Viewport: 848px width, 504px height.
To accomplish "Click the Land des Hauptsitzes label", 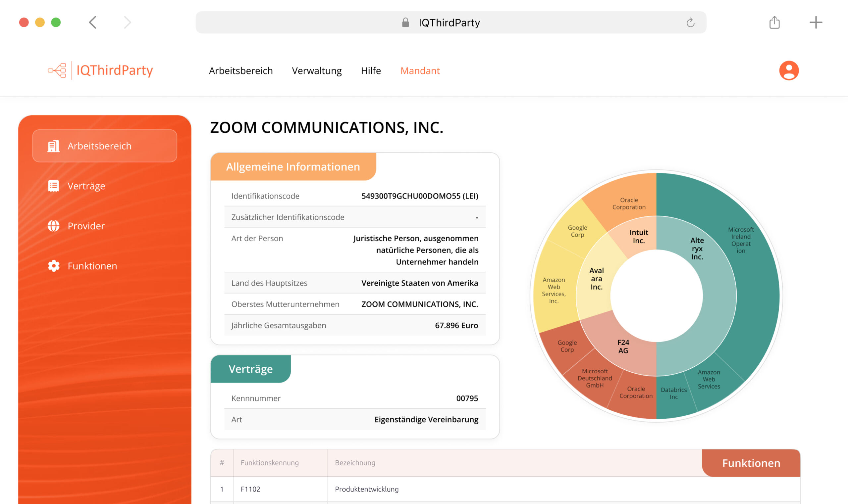I will 269,283.
